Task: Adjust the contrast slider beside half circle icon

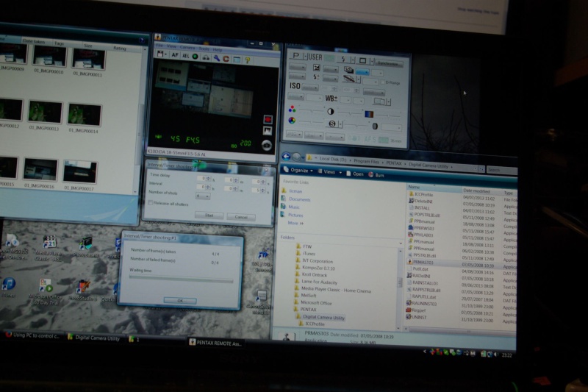Action: click(x=350, y=113)
